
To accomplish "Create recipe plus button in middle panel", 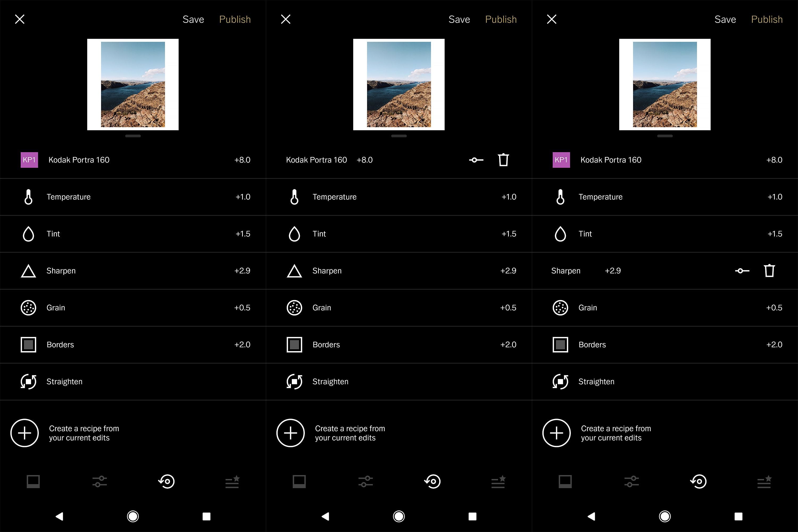I will [x=290, y=433].
